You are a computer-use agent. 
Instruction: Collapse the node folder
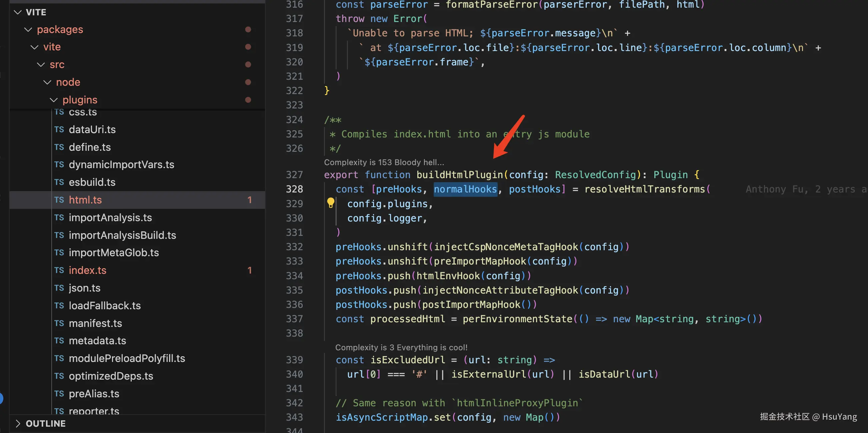click(x=47, y=82)
